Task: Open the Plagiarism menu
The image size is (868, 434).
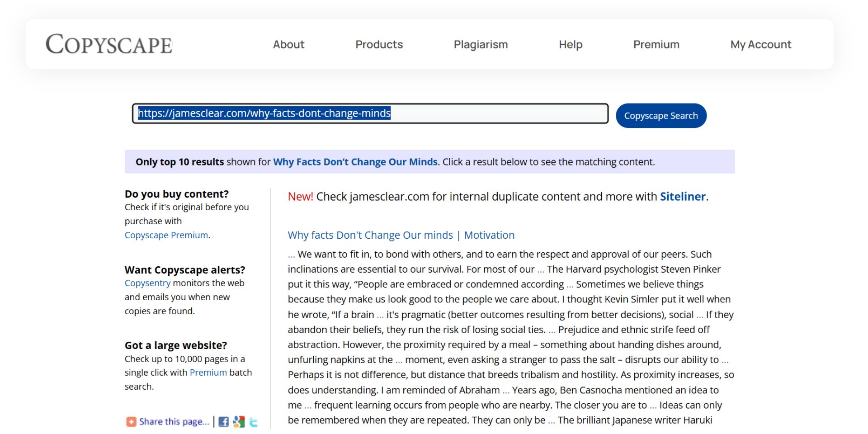Action: click(x=481, y=44)
